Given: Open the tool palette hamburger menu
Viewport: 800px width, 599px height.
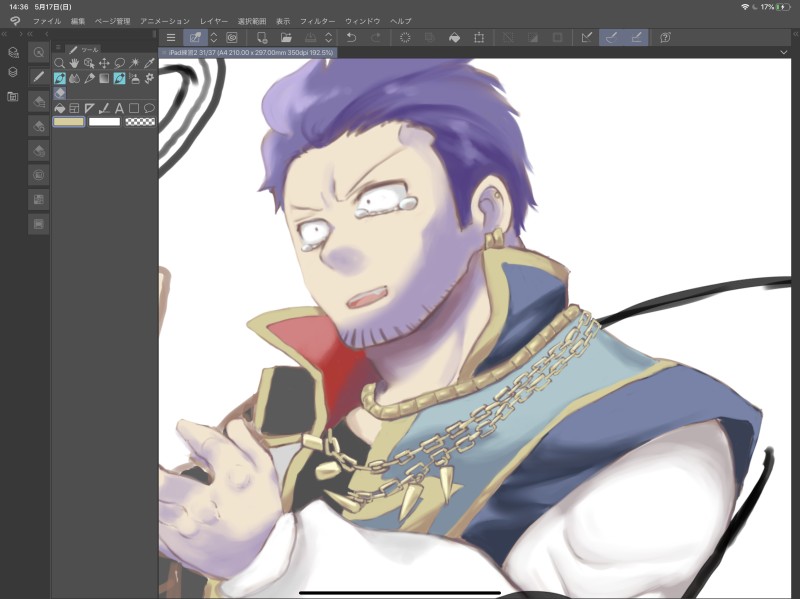Looking at the screenshot, I should (x=58, y=47).
